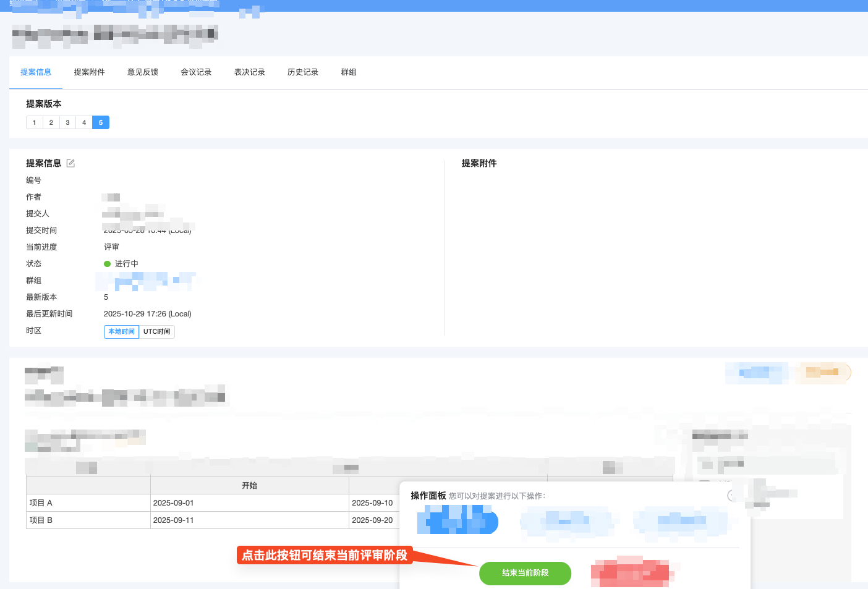Open the 历史记录 tab

coord(302,72)
